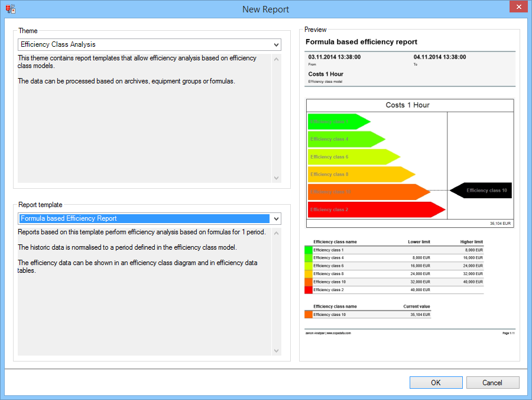The image size is (532, 400).
Task: Click the 'Page 1 / 1' footer text
Action: [508, 333]
